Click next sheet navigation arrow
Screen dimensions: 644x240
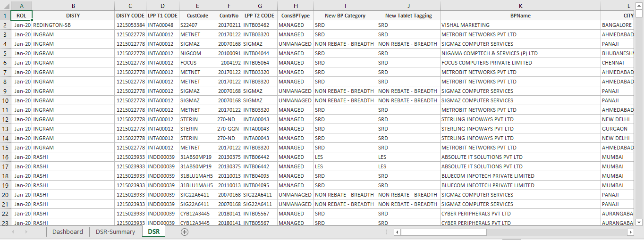coord(26,232)
